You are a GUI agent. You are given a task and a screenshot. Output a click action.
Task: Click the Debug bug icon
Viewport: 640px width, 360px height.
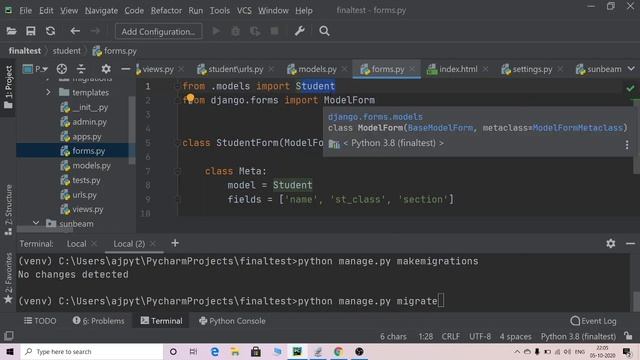[236, 31]
